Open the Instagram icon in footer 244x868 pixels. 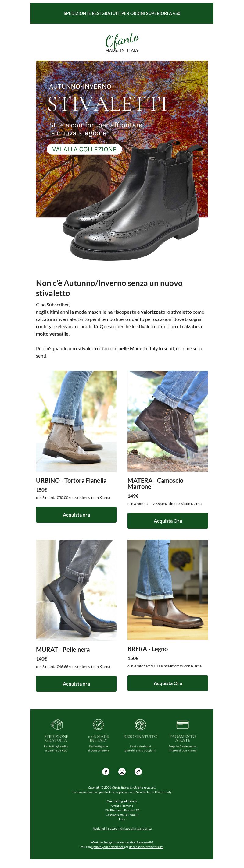coord(122,772)
